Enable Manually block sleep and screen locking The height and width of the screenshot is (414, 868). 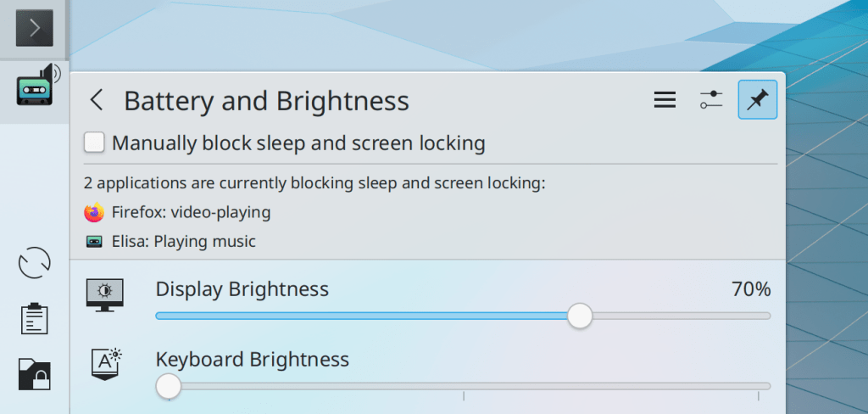[94, 143]
